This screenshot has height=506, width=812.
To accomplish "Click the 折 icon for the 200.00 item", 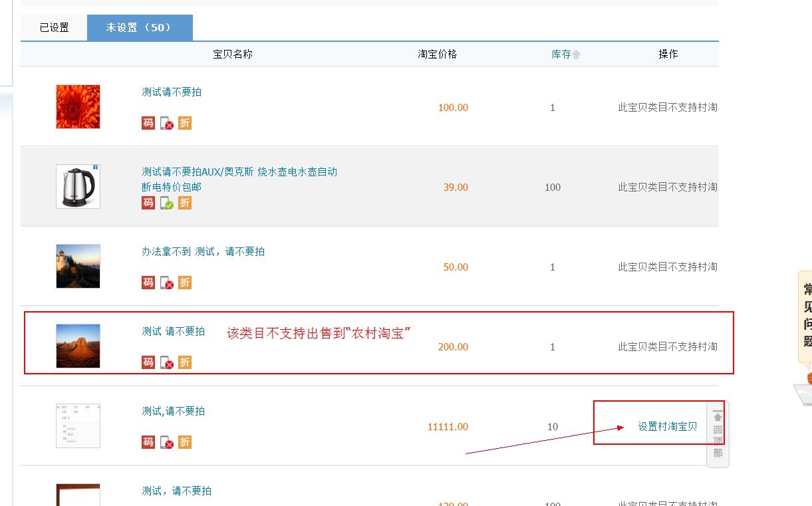I will 185,362.
